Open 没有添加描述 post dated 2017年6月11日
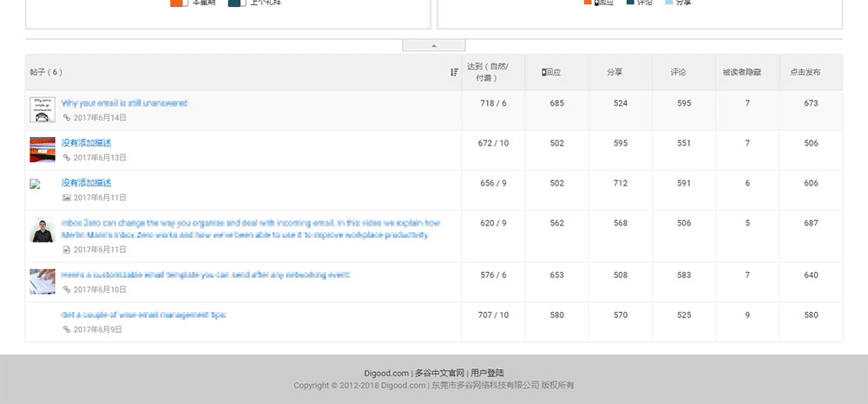Image resolution: width=868 pixels, height=404 pixels. (x=86, y=183)
